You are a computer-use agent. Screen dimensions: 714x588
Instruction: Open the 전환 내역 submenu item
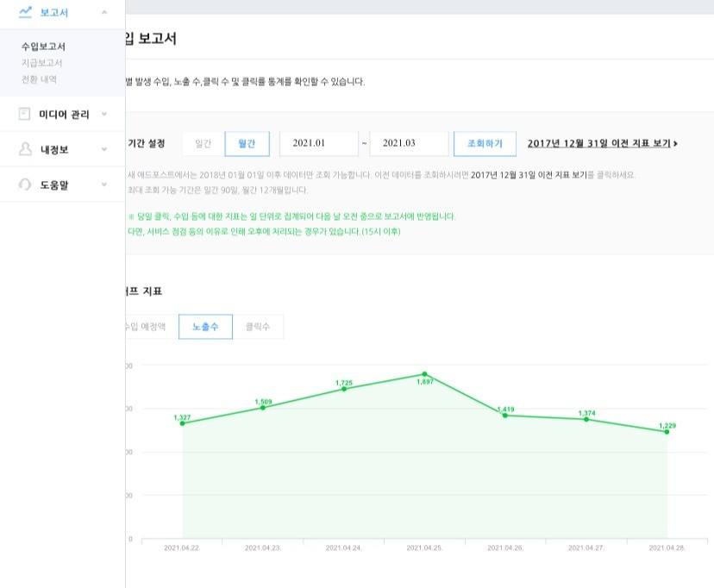point(39,79)
